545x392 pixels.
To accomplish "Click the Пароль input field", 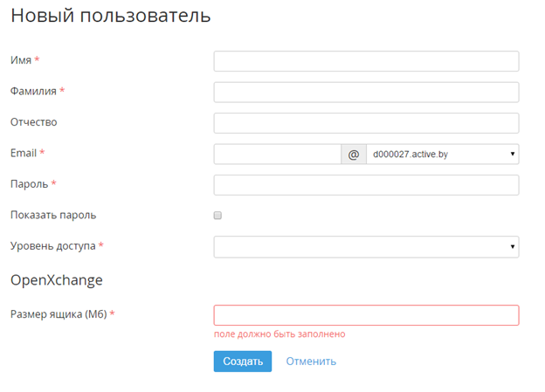I will point(366,185).
